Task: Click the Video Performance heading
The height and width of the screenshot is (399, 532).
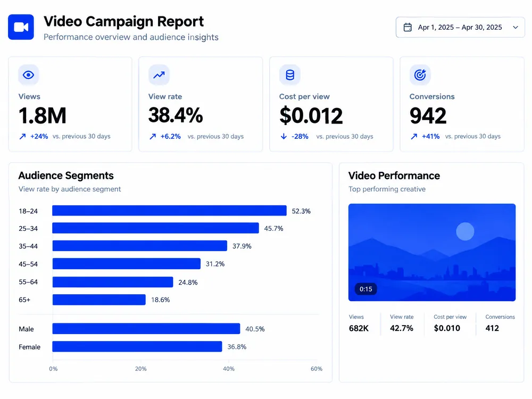Action: coord(394,176)
